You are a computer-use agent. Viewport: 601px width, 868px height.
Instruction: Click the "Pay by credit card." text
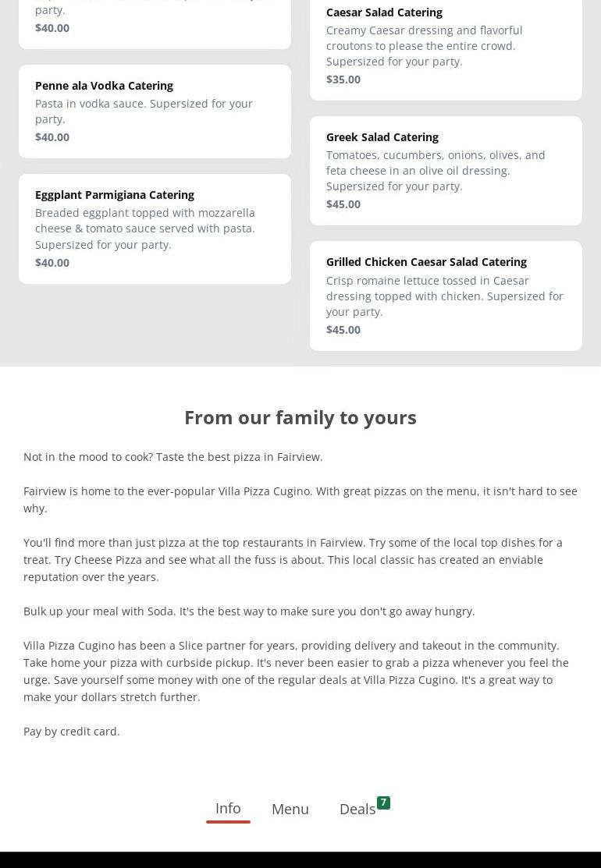pos(72,732)
